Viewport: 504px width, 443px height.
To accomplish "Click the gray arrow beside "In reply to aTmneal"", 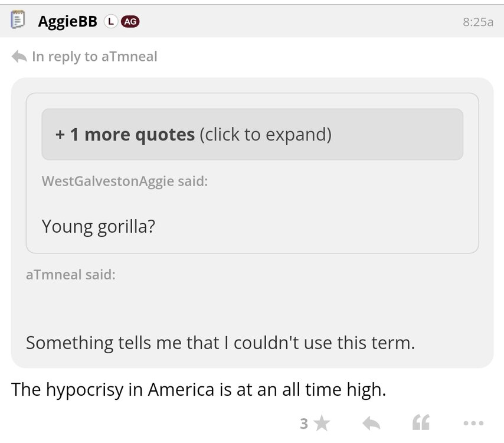I will click(x=19, y=55).
